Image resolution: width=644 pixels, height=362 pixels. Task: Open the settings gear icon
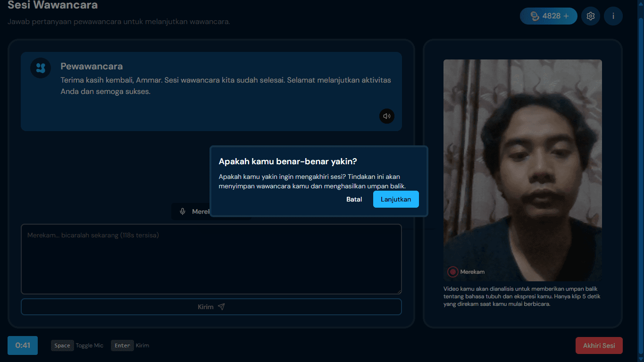coord(591,16)
